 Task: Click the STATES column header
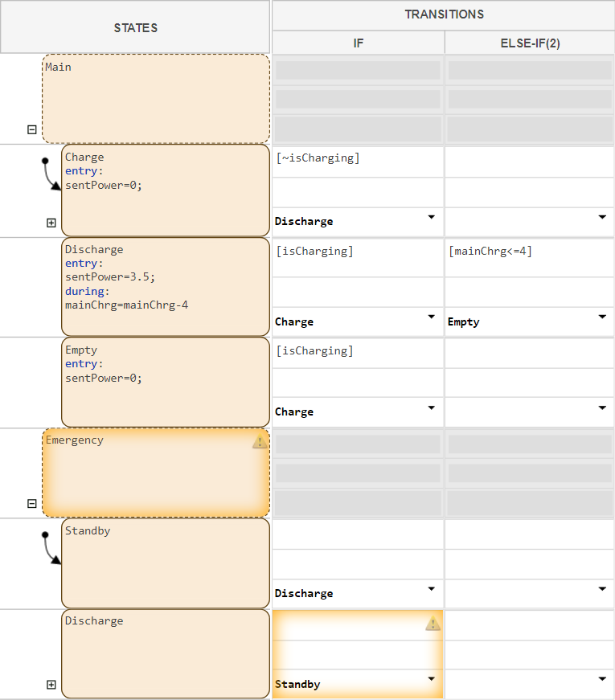pos(135,27)
